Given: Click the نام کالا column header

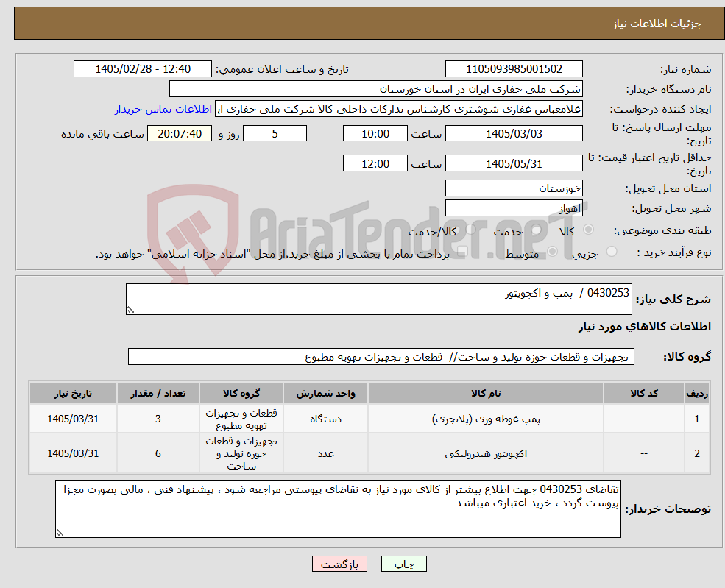Looking at the screenshot, I should tap(486, 394).
